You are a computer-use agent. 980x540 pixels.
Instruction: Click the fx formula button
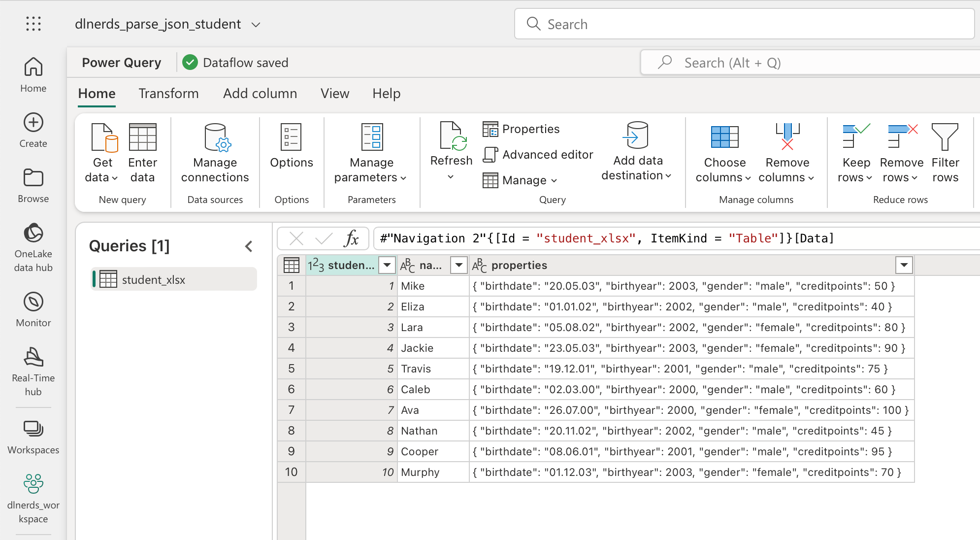(x=351, y=238)
